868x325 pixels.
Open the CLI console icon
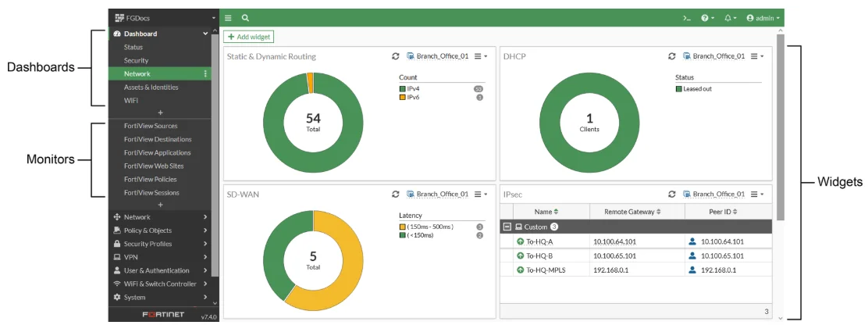click(x=686, y=18)
